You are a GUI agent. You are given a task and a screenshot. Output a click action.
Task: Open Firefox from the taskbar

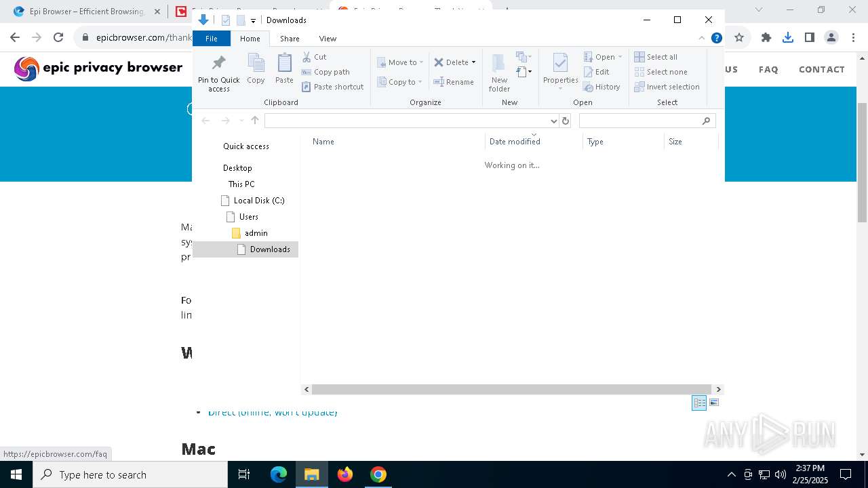[345, 474]
